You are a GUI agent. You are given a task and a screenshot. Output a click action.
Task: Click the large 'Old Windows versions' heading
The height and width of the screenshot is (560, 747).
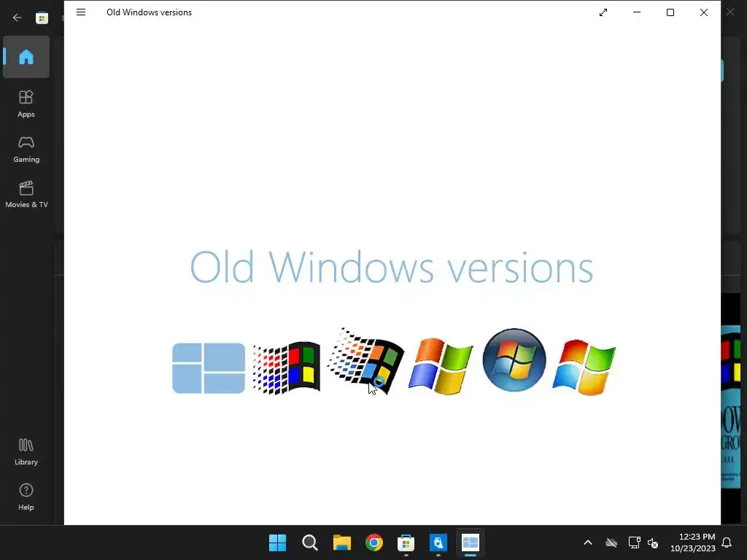tap(392, 267)
